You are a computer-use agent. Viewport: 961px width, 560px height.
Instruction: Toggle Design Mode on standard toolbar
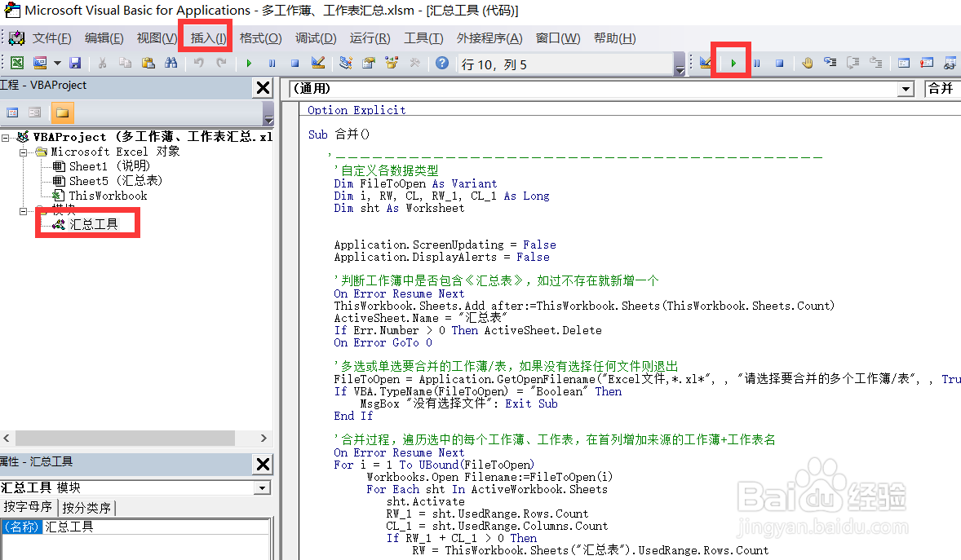[318, 63]
